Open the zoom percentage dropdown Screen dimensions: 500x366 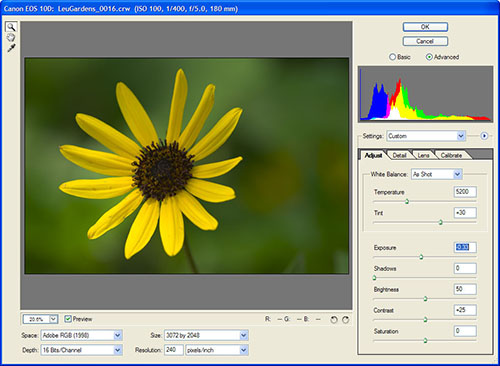53,319
